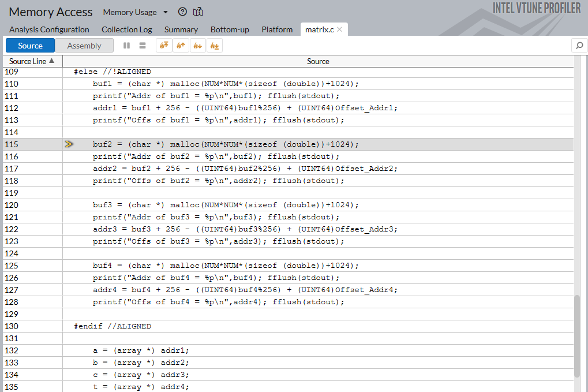Image resolution: width=588 pixels, height=392 pixels.
Task: Close the matrix.c tab
Action: [340, 29]
